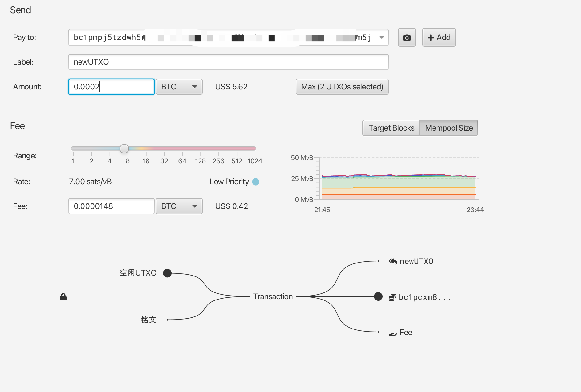The height and width of the screenshot is (392, 581).
Task: Click the Amount input field
Action: (111, 87)
